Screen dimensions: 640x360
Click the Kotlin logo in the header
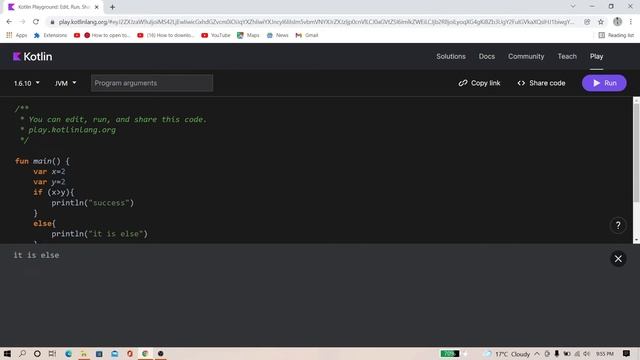(32, 56)
